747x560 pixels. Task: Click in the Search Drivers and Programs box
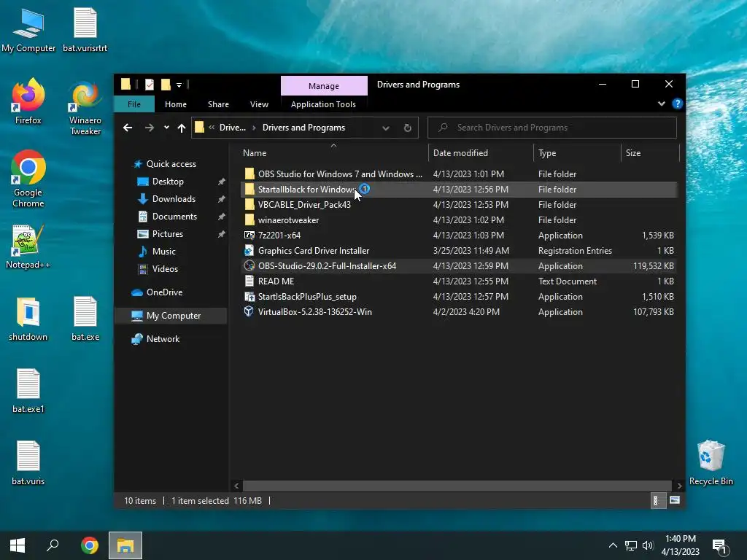point(552,128)
